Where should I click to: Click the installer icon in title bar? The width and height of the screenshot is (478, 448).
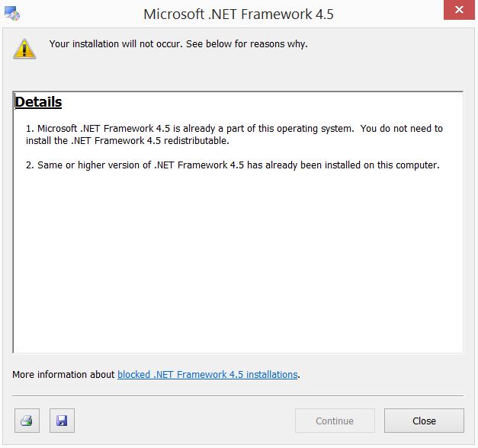12,14
